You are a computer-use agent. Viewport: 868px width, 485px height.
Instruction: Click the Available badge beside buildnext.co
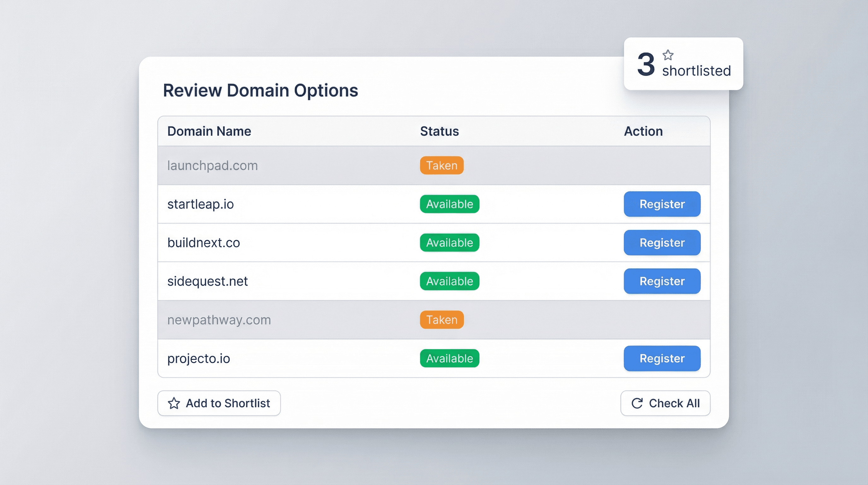pyautogui.click(x=449, y=242)
